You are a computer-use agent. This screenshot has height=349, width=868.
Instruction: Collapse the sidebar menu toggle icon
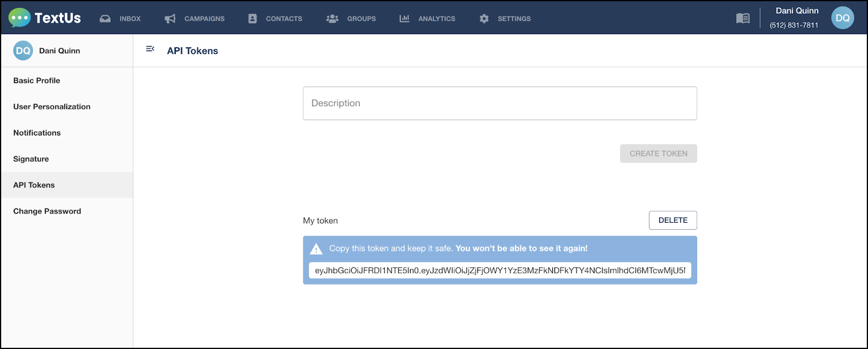(x=150, y=49)
